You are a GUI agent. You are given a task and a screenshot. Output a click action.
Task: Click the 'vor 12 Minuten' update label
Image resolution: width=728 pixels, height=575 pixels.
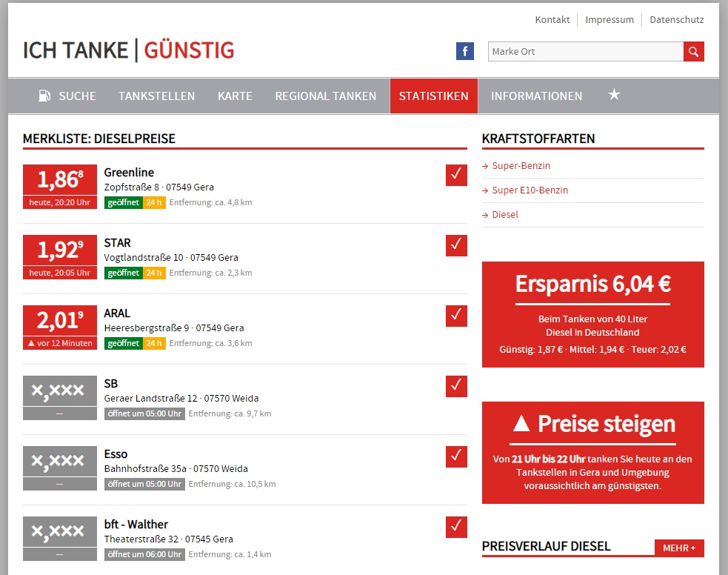[60, 343]
